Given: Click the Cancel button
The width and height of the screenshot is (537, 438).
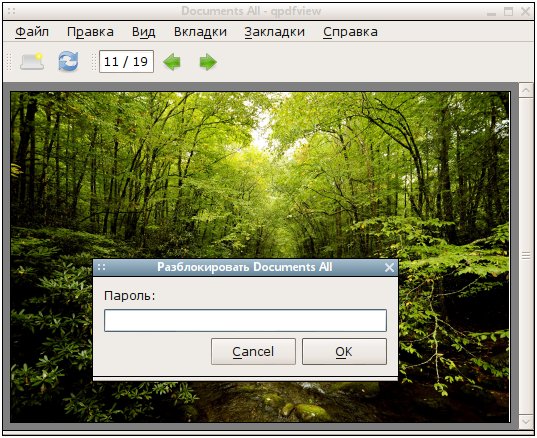Looking at the screenshot, I should (253, 351).
